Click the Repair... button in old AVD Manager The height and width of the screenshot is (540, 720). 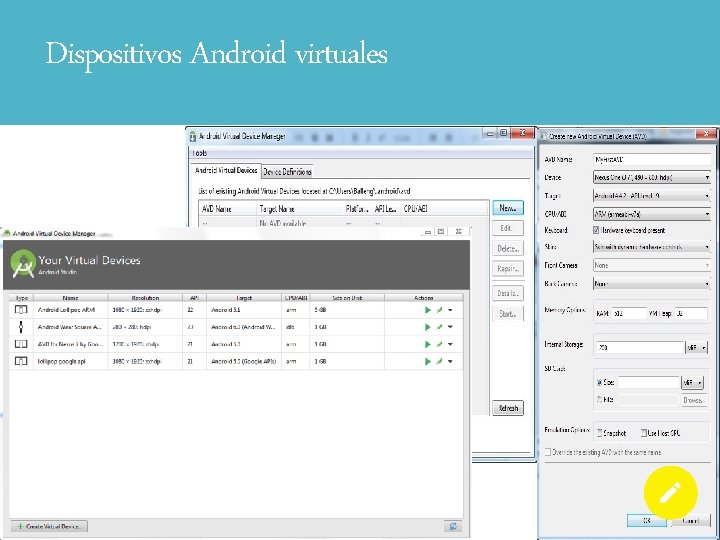point(508,269)
